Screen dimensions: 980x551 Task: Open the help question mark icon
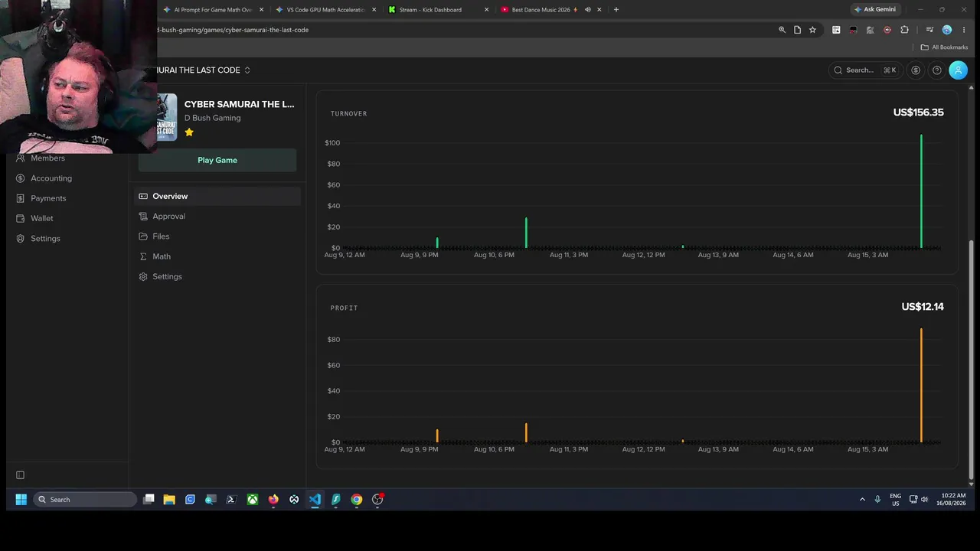tap(936, 70)
